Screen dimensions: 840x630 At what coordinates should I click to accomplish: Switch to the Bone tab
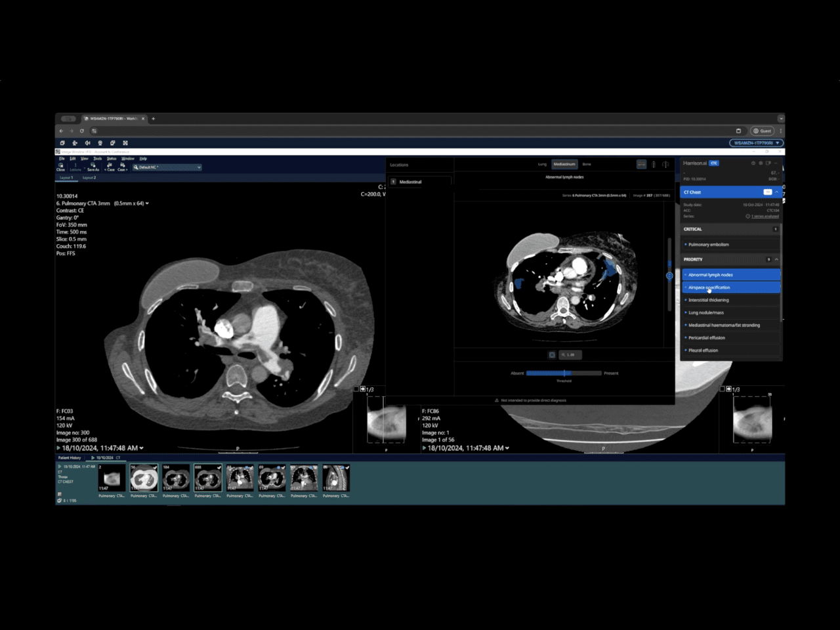(x=586, y=164)
